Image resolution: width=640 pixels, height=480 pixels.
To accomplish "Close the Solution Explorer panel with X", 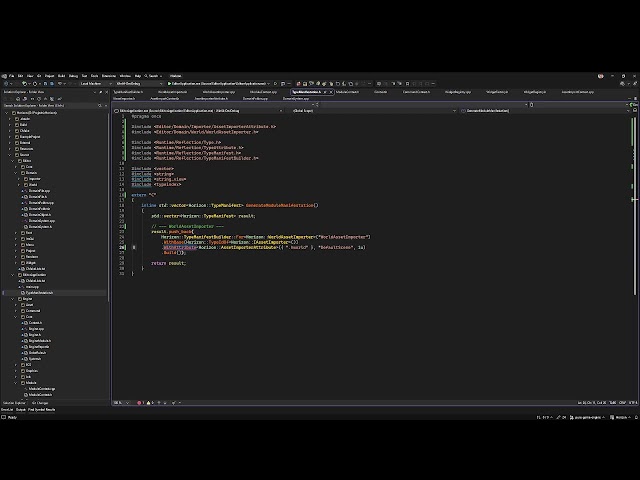I will pyautogui.click(x=107, y=92).
